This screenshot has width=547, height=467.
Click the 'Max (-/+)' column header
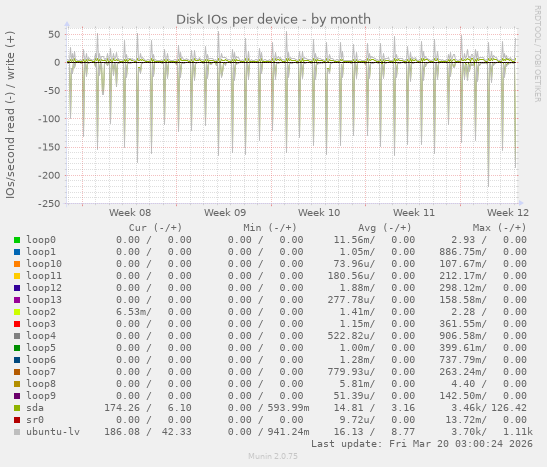coord(499,228)
